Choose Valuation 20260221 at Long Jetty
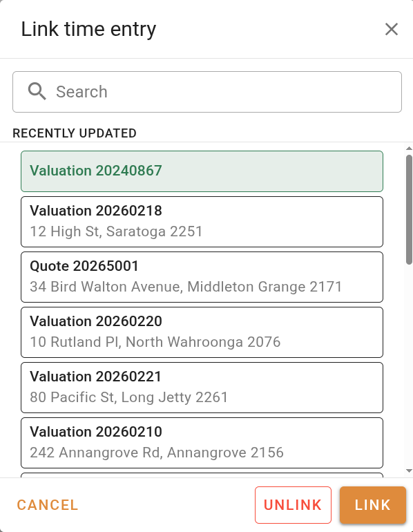 pyautogui.click(x=202, y=388)
